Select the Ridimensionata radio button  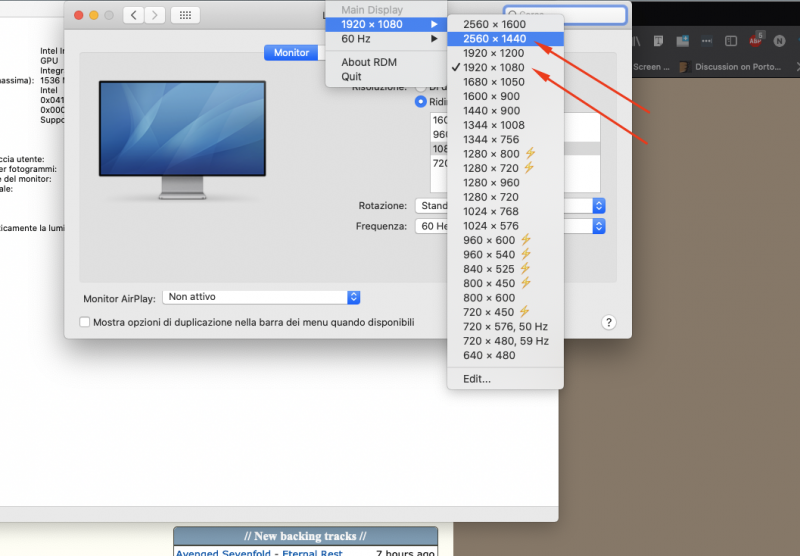420,102
